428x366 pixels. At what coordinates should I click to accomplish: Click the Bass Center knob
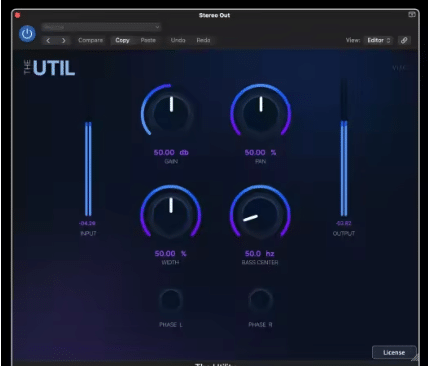(x=260, y=215)
